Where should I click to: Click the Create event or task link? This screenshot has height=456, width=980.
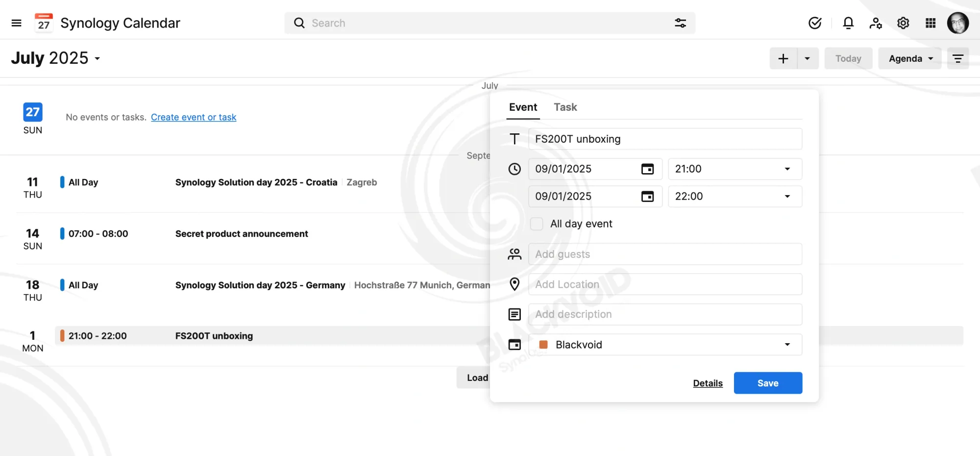point(194,117)
